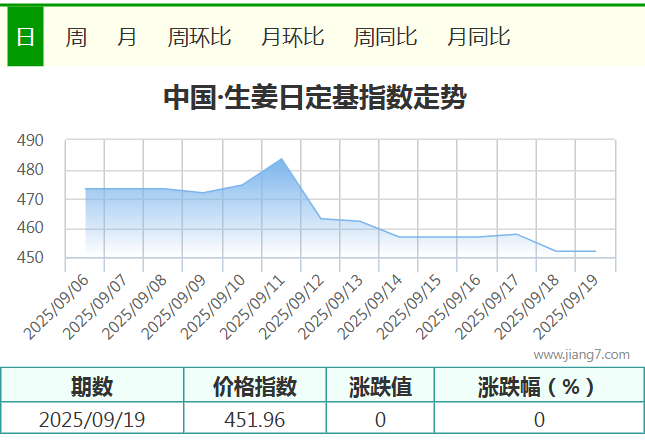645x440 pixels.
Task: Click the 涨跌幅（%） column header
Action: (539, 386)
